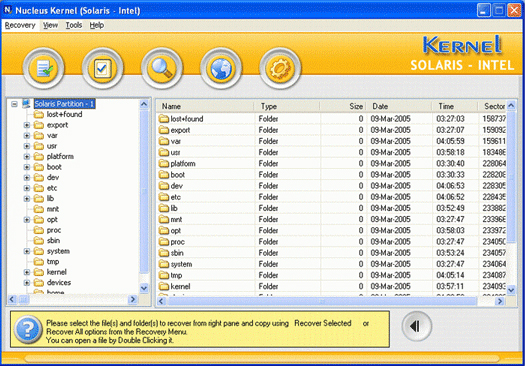Sort by the Sector column header

(x=492, y=106)
